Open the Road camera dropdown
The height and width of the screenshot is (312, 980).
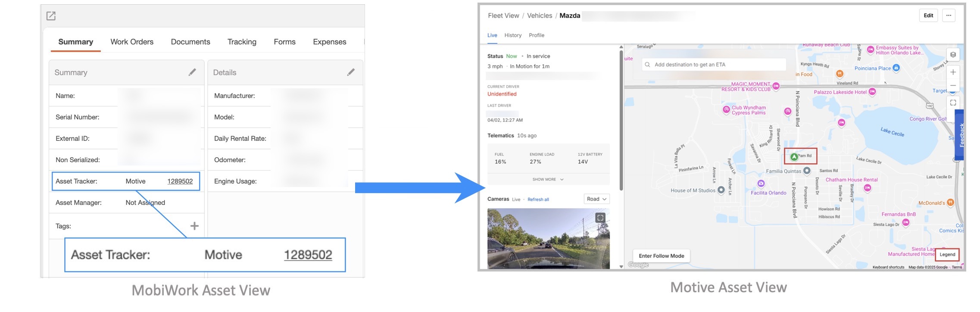click(596, 199)
